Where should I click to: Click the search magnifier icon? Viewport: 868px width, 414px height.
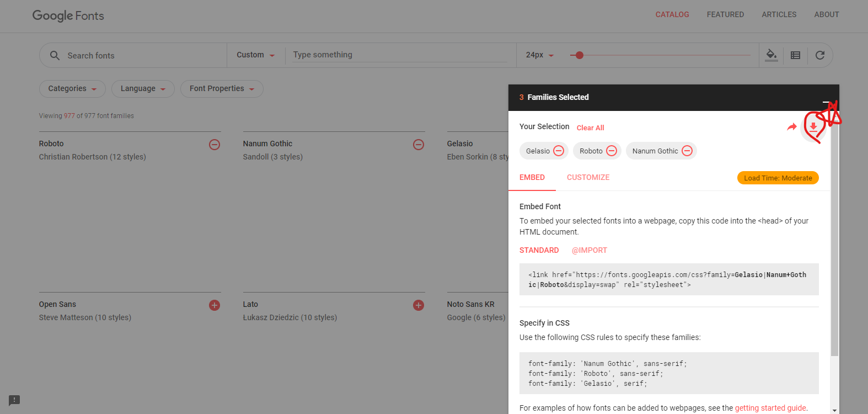pyautogui.click(x=55, y=55)
